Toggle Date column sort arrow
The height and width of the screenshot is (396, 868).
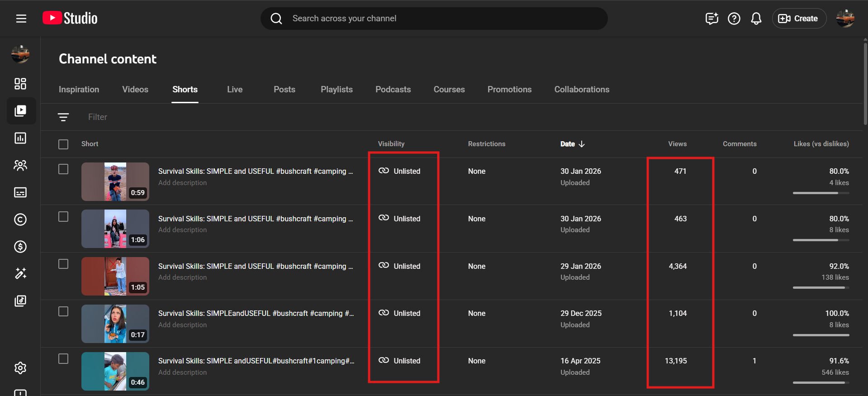582,144
